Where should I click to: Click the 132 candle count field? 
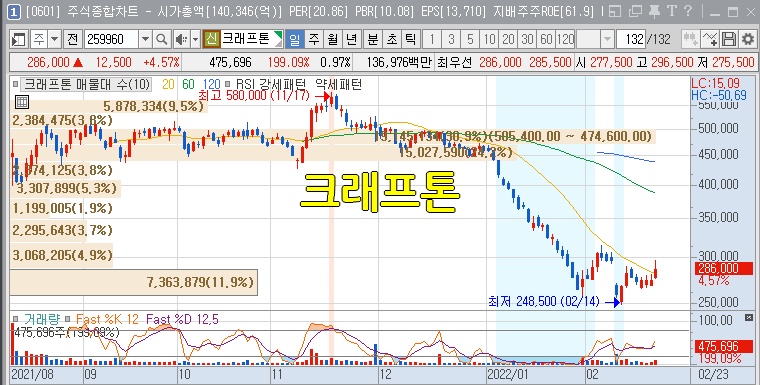coord(632,39)
